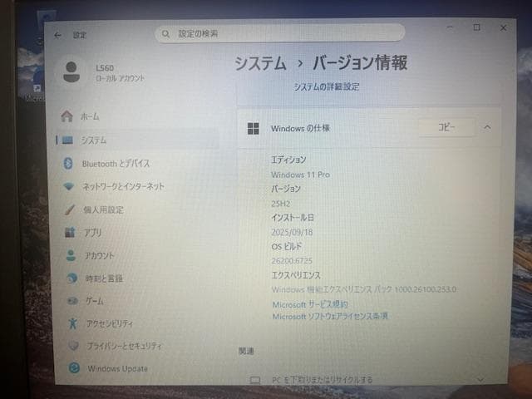The height and width of the screenshot is (399, 532).
Task: Click the Windows logo in Windows の仕様
Action: point(253,129)
